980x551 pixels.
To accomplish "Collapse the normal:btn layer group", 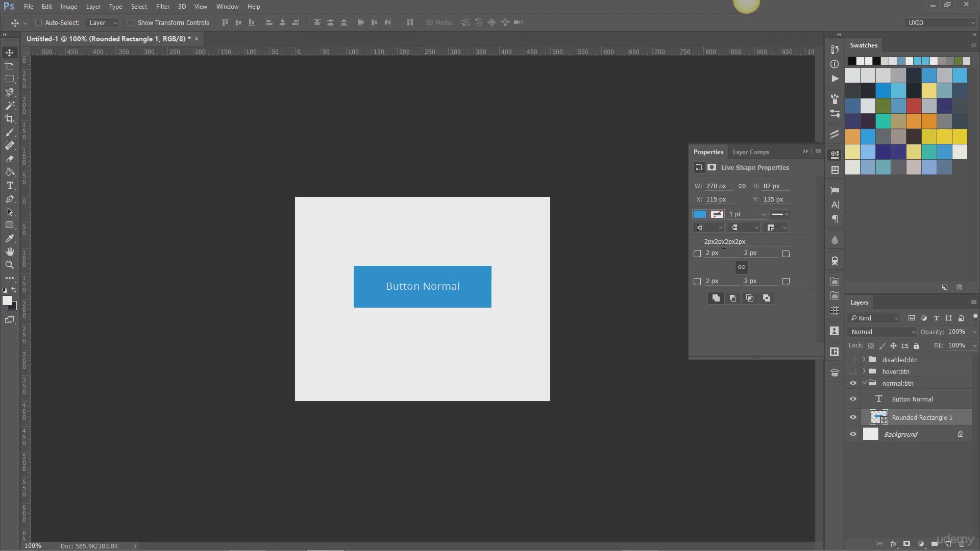I will [864, 383].
